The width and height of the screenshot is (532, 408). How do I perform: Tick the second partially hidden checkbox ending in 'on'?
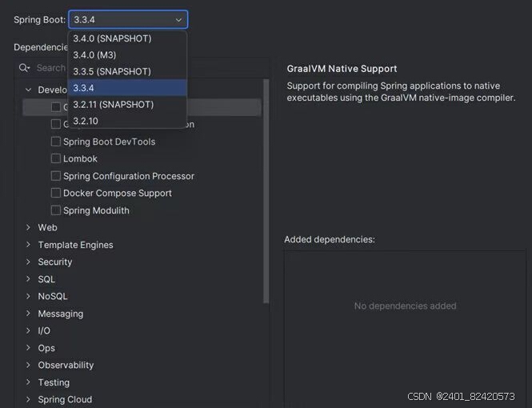[x=56, y=124]
